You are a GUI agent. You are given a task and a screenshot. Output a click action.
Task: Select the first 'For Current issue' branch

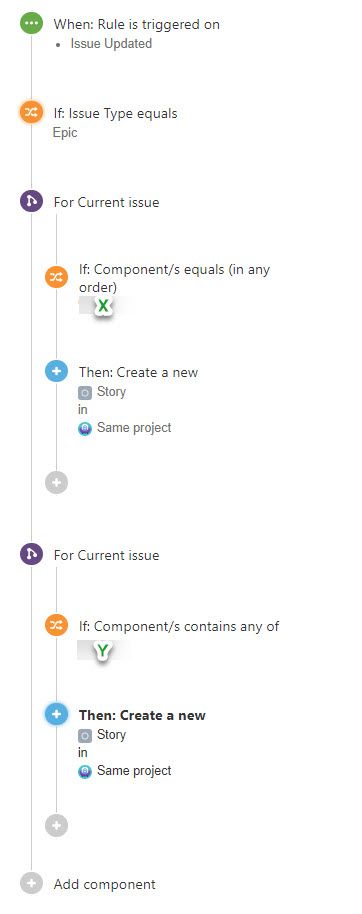pyautogui.click(x=106, y=202)
